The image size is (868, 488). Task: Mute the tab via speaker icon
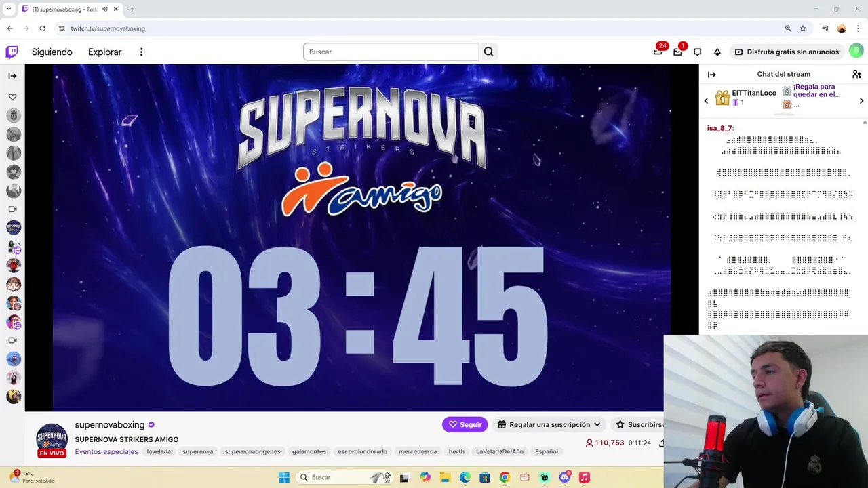104,9
